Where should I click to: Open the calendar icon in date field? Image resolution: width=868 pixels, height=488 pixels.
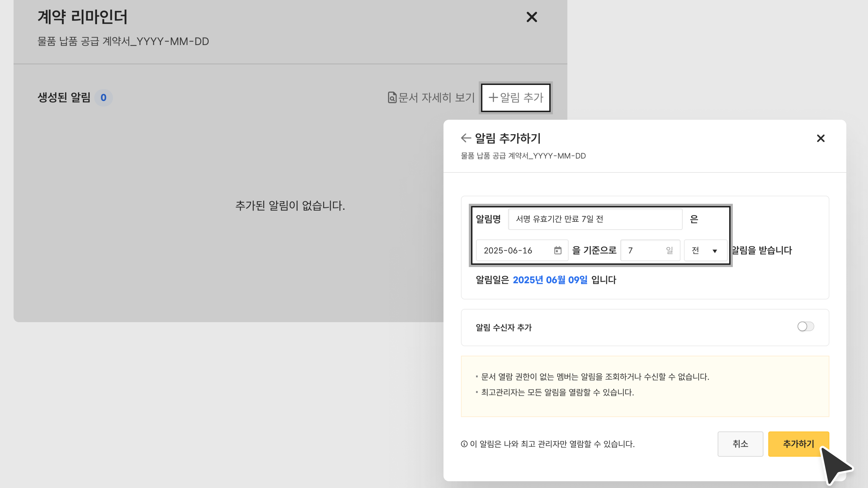(558, 250)
